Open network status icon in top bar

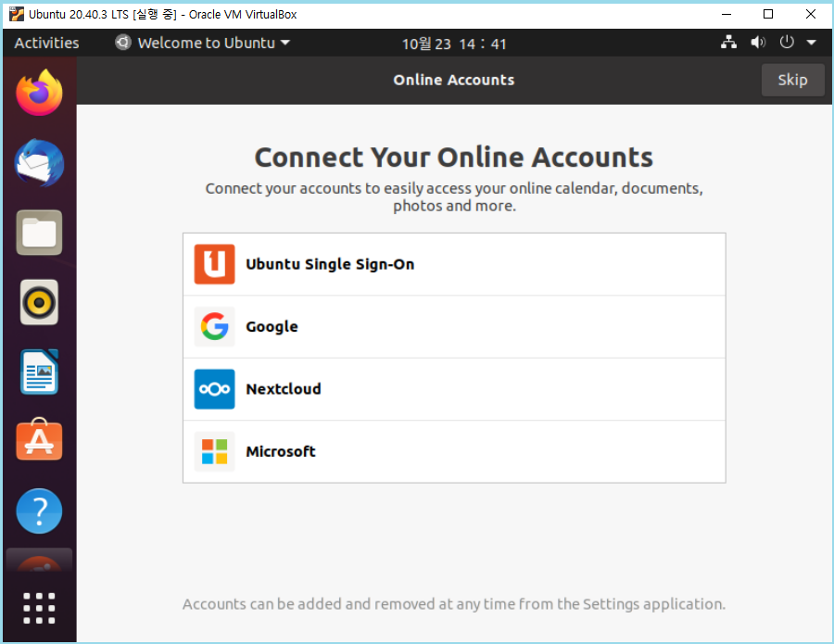pyautogui.click(x=728, y=42)
